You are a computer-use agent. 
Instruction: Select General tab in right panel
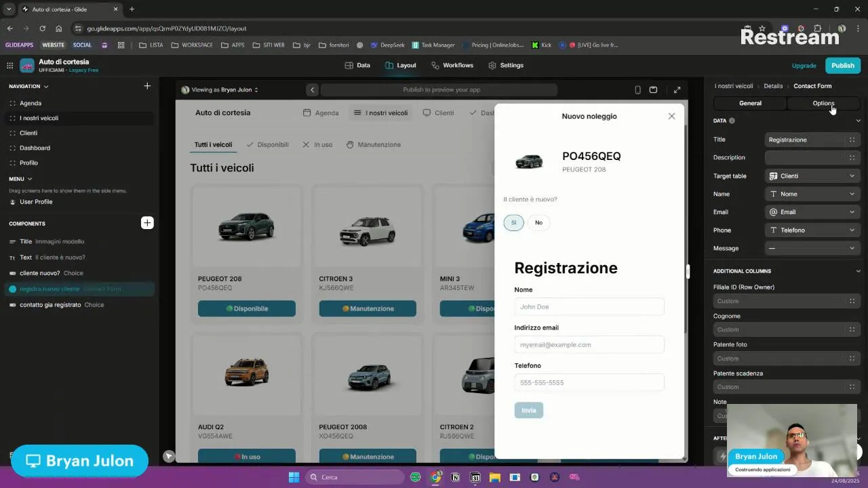(750, 103)
